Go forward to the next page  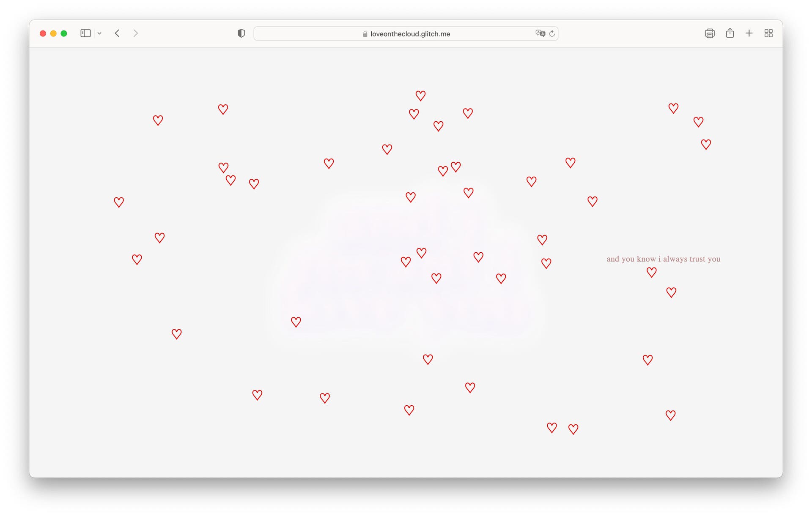pos(135,33)
